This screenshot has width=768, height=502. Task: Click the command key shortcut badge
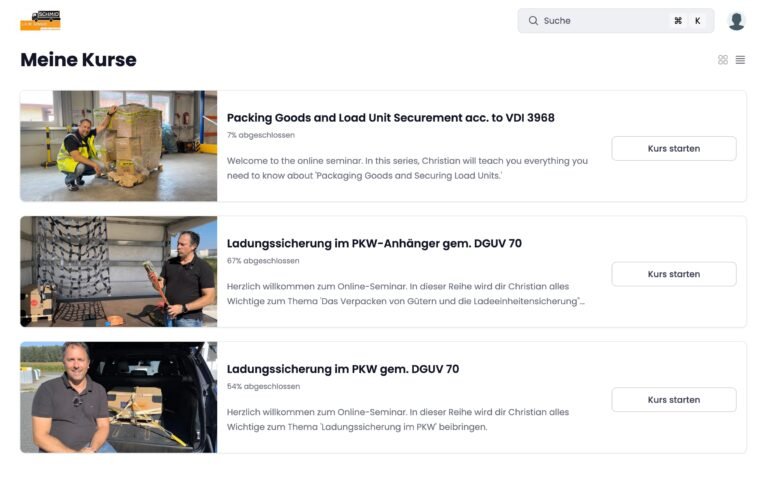click(678, 21)
